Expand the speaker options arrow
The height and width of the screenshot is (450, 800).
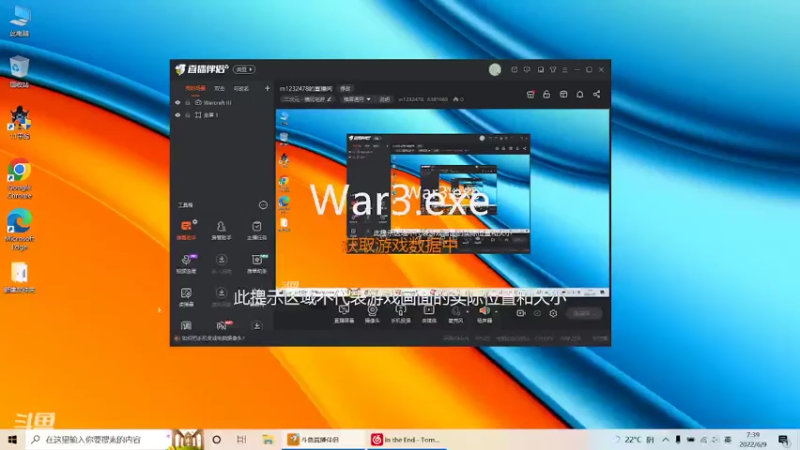point(496,311)
